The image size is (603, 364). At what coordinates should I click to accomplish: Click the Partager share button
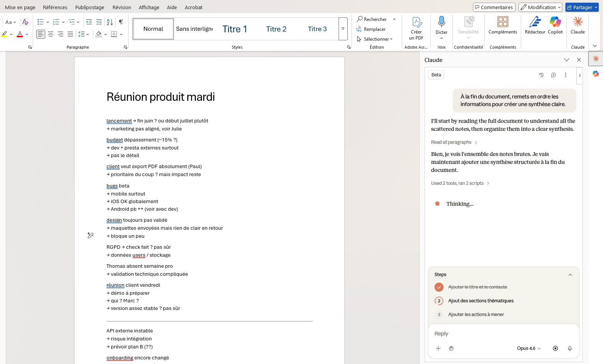pyautogui.click(x=579, y=7)
